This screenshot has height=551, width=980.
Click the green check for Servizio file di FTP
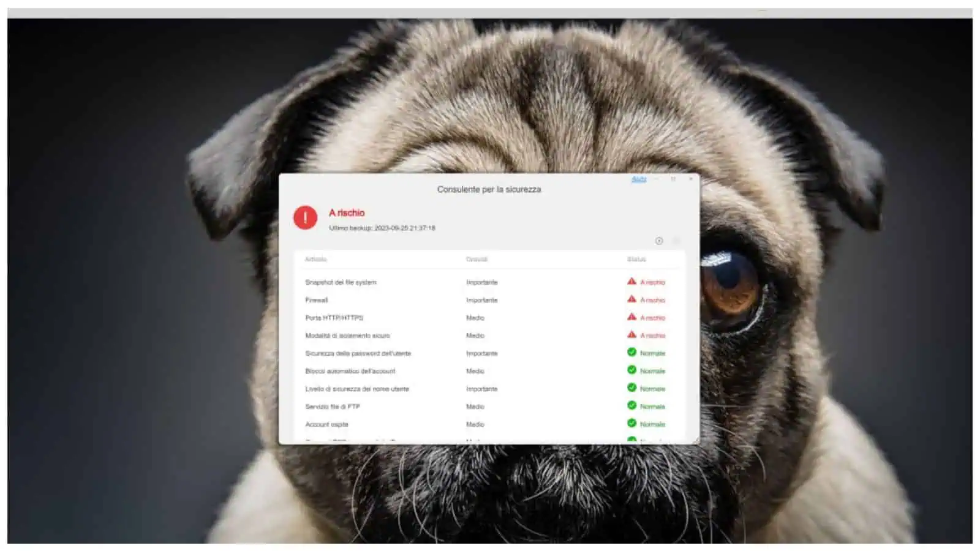[631, 405]
